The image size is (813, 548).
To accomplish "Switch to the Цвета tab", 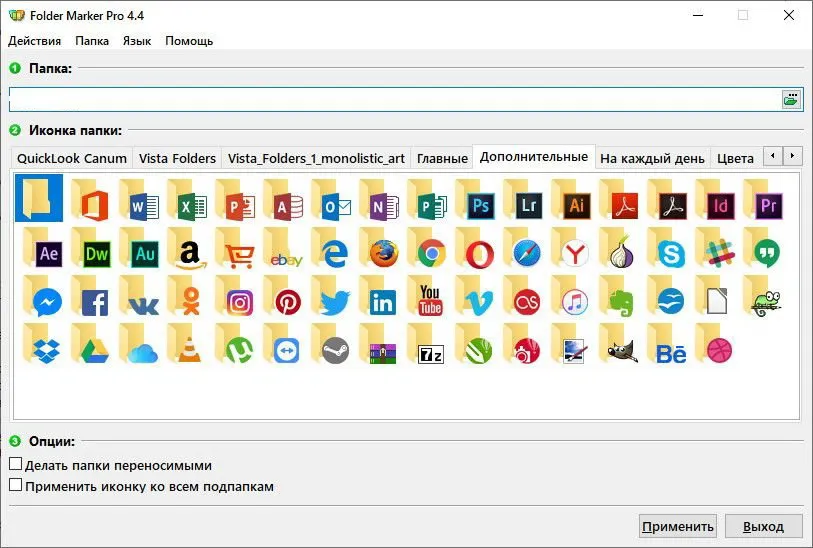I will [x=735, y=158].
